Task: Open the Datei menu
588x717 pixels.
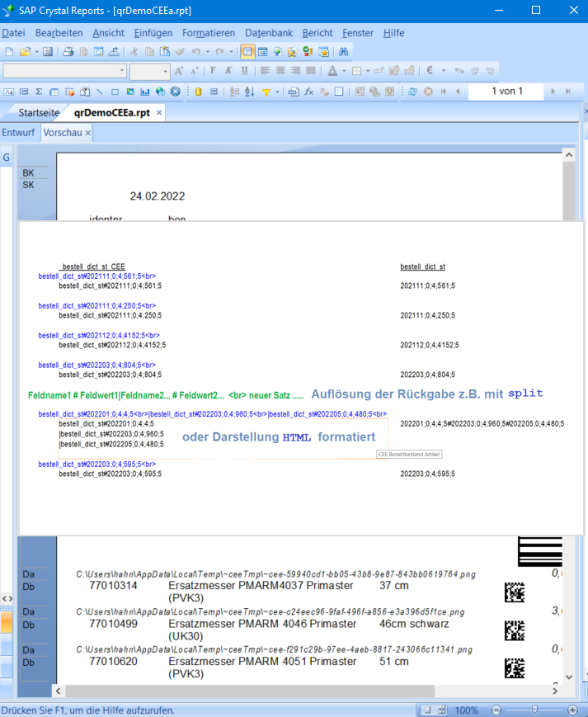Action: point(13,33)
